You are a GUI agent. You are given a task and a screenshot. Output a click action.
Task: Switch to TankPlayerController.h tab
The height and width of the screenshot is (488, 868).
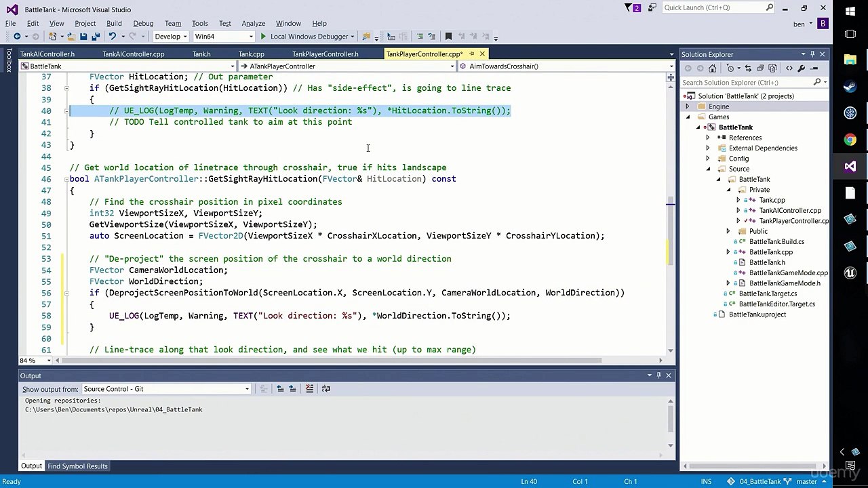(x=325, y=54)
